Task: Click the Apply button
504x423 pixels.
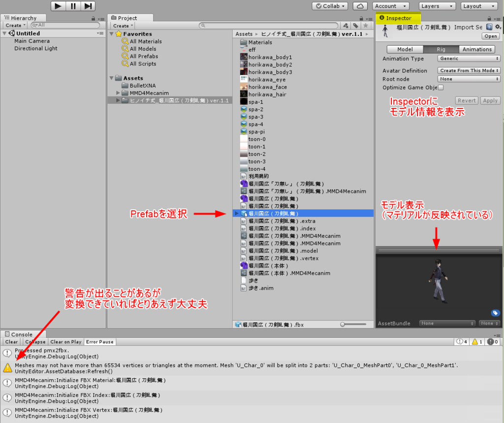Action: point(490,100)
